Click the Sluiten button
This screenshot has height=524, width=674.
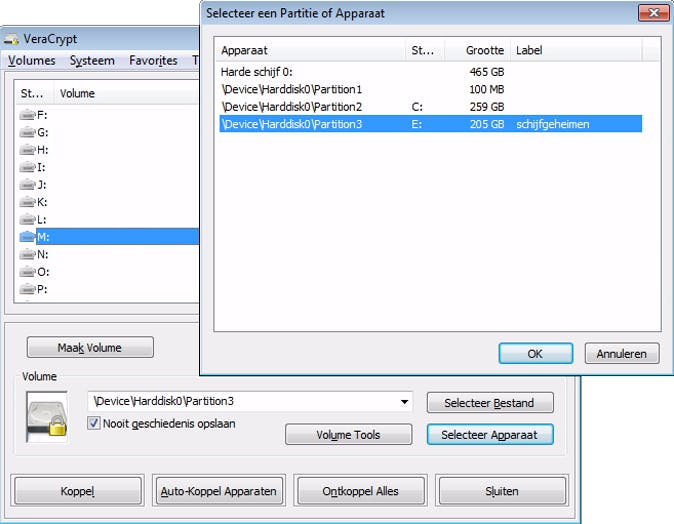[x=502, y=490]
